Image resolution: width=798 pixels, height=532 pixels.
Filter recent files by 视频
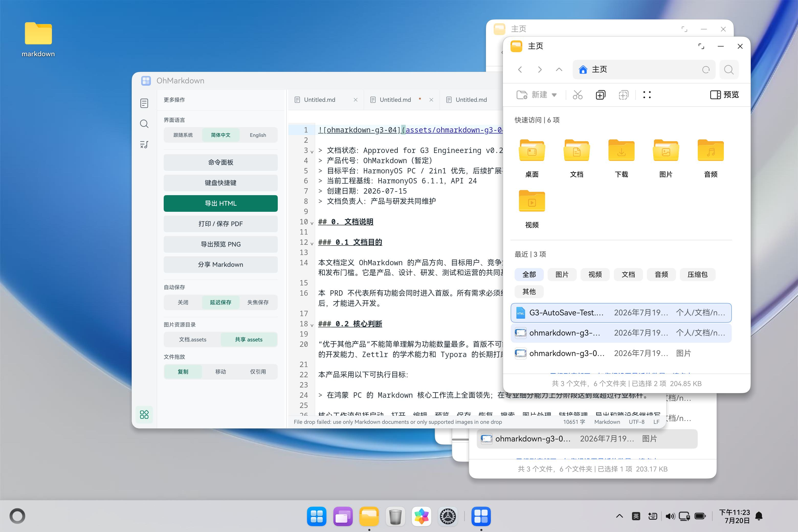[x=595, y=274]
